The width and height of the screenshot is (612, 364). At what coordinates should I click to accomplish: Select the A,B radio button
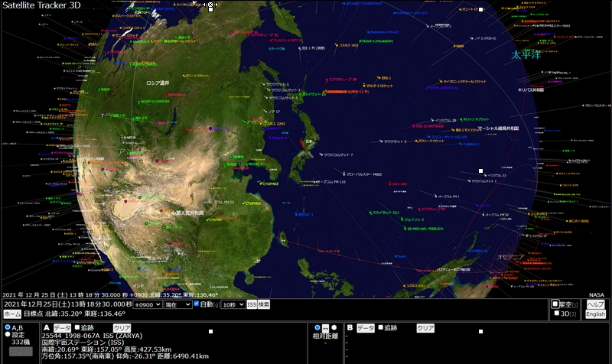coord(8,327)
